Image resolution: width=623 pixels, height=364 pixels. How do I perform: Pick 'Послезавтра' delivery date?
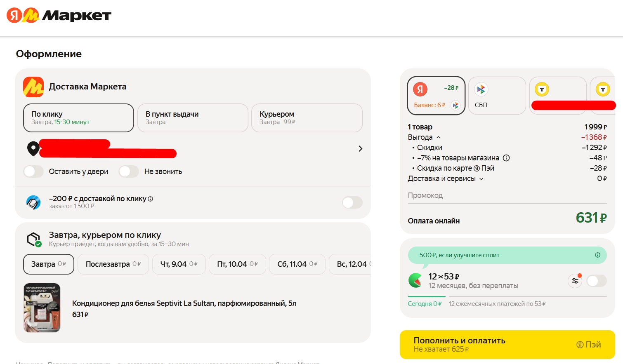[113, 264]
